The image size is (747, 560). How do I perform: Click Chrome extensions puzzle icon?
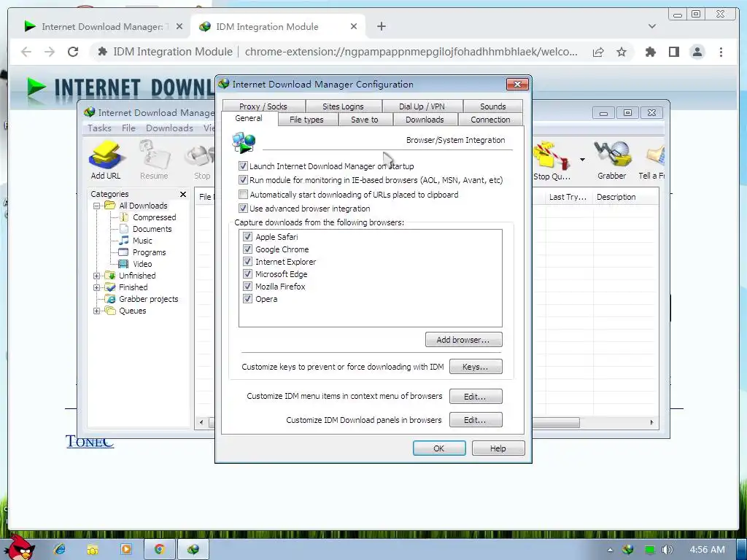click(650, 52)
